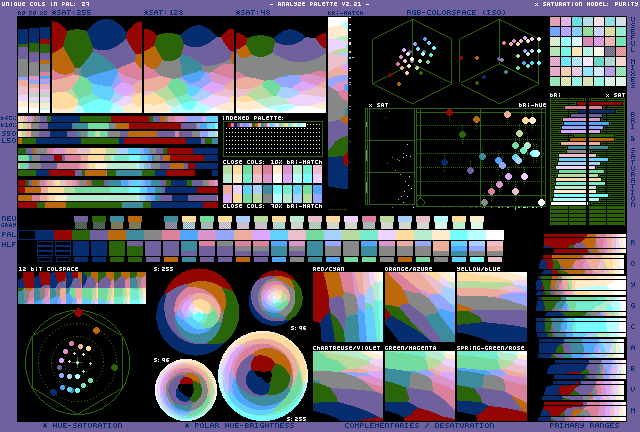640x432 pixels.
Task: Click the 12 bit colspace strip
Action: click(82, 288)
